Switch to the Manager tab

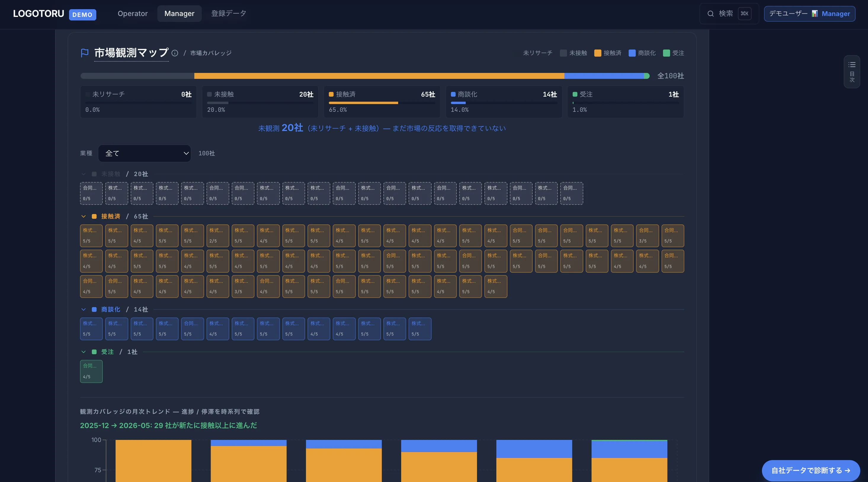coord(179,13)
